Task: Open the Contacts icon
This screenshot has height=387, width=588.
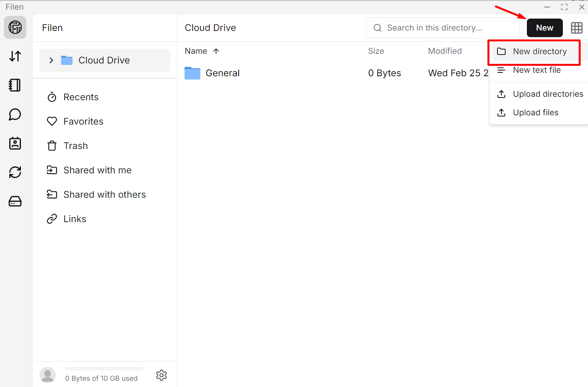Action: tap(15, 144)
